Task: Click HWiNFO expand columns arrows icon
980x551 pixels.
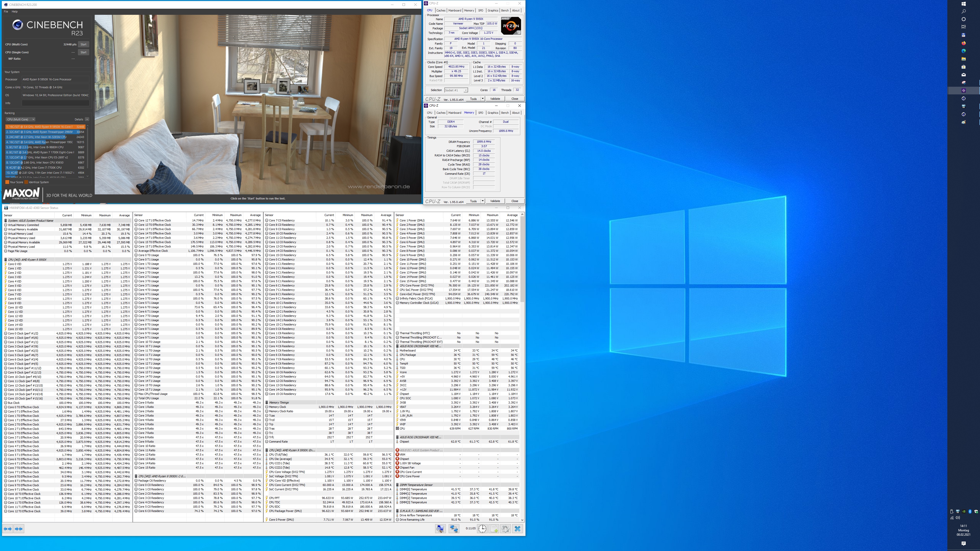Action: (7, 529)
